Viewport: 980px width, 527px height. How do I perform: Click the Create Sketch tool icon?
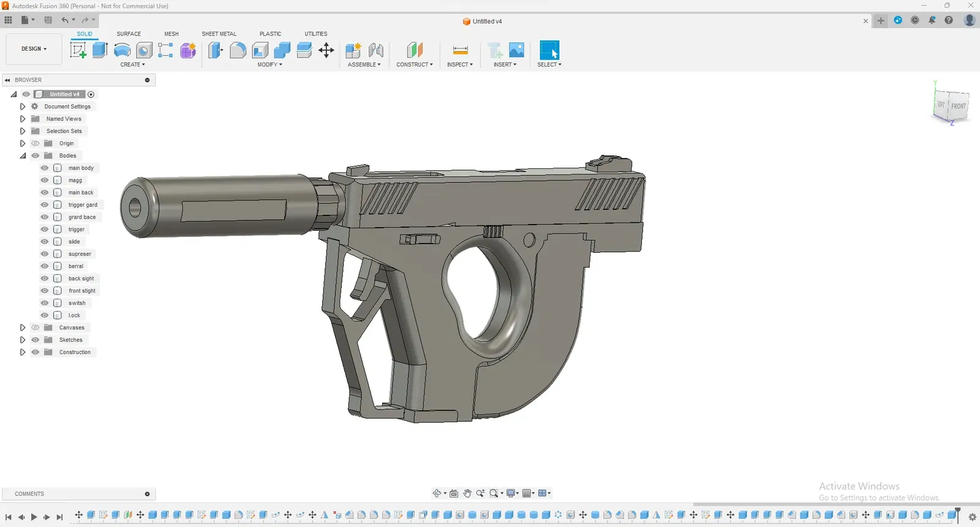(x=78, y=50)
